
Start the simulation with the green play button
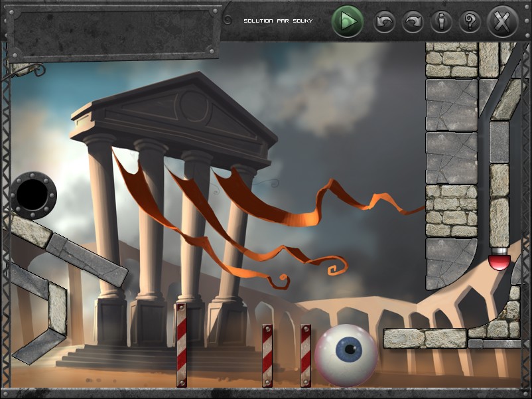pos(348,21)
